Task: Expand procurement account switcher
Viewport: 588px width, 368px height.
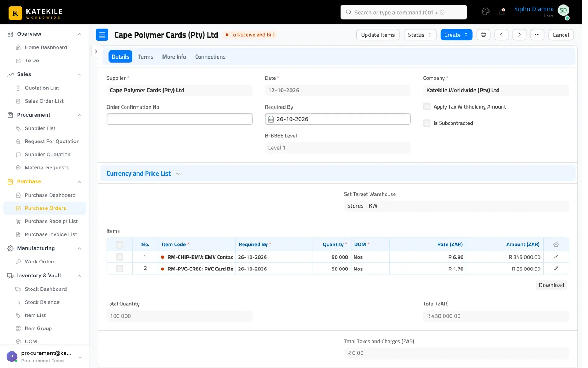Action: [80, 357]
